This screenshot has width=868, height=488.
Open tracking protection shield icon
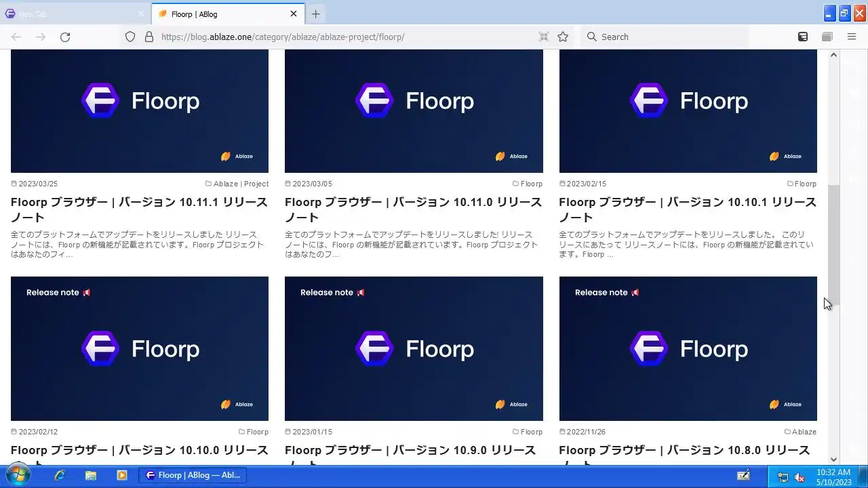(x=130, y=37)
